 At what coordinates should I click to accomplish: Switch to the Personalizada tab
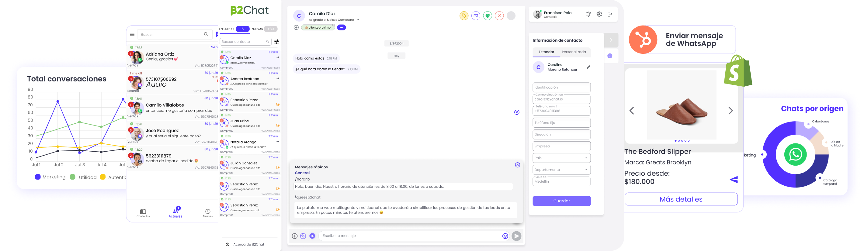tap(574, 52)
